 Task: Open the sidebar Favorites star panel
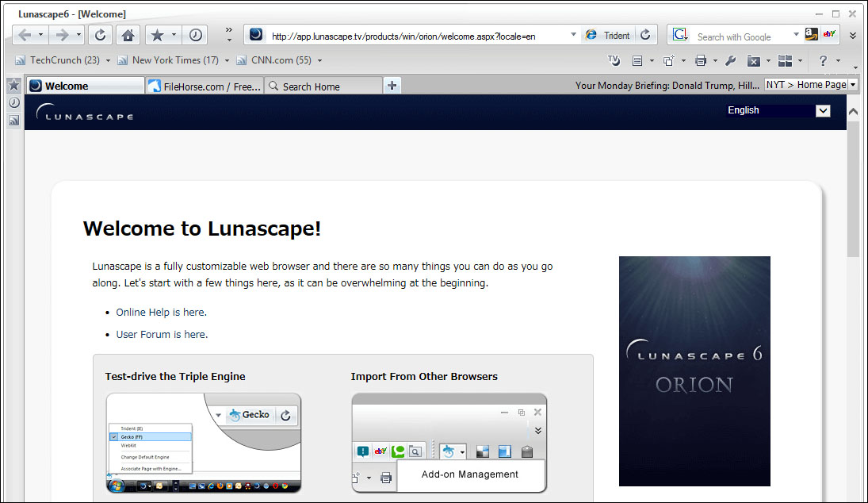[13, 86]
